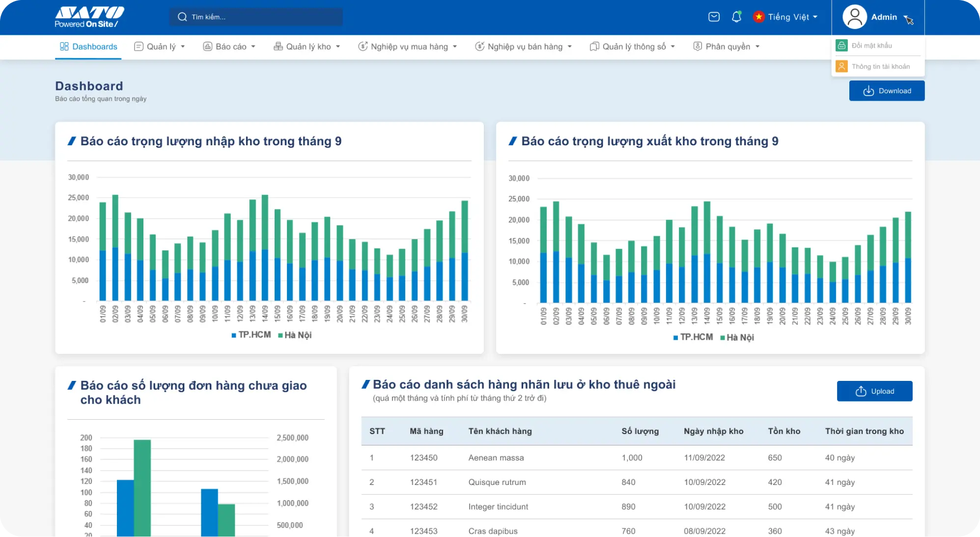This screenshot has height=537, width=980.
Task: Click the STT column header
Action: point(377,431)
